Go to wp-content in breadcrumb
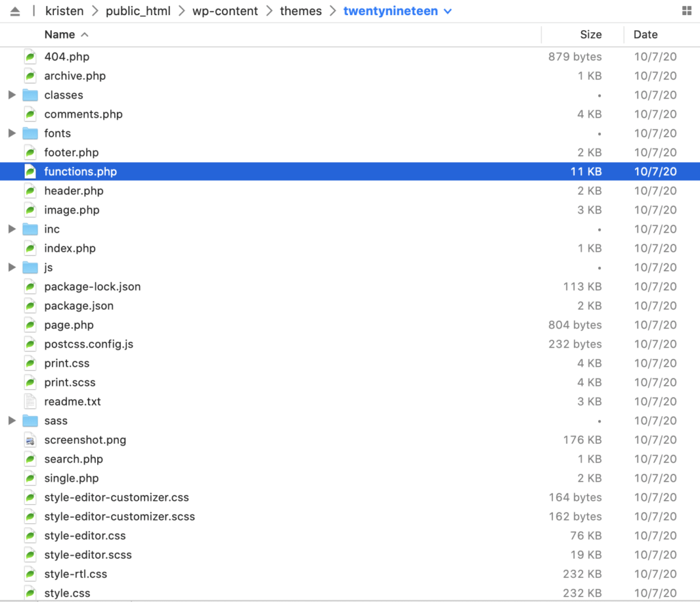 tap(225, 11)
